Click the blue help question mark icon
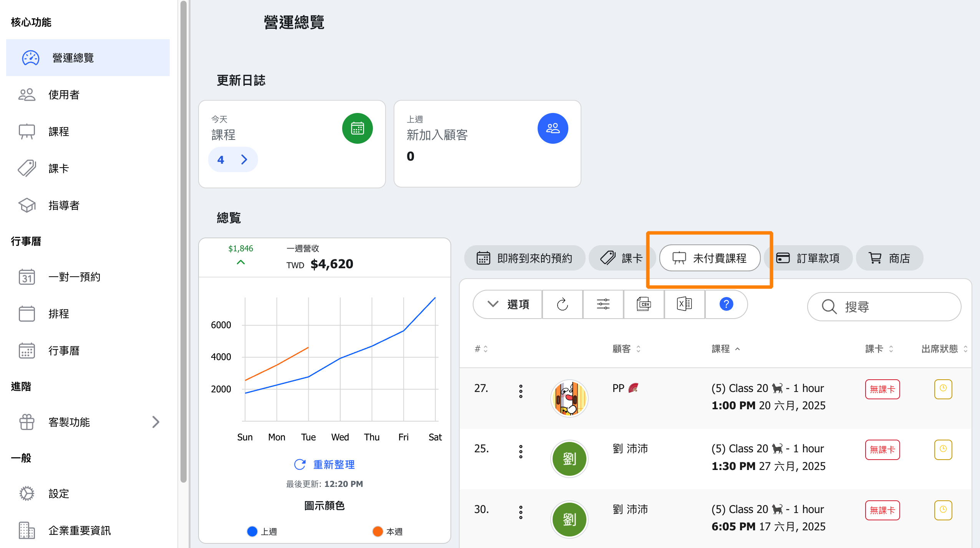 [726, 304]
